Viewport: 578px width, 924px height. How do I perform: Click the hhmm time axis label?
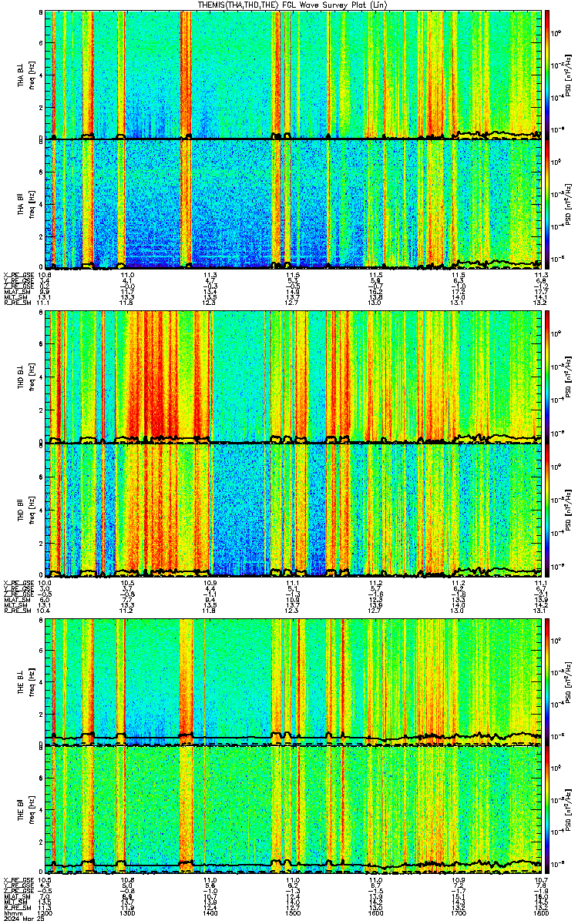12,913
